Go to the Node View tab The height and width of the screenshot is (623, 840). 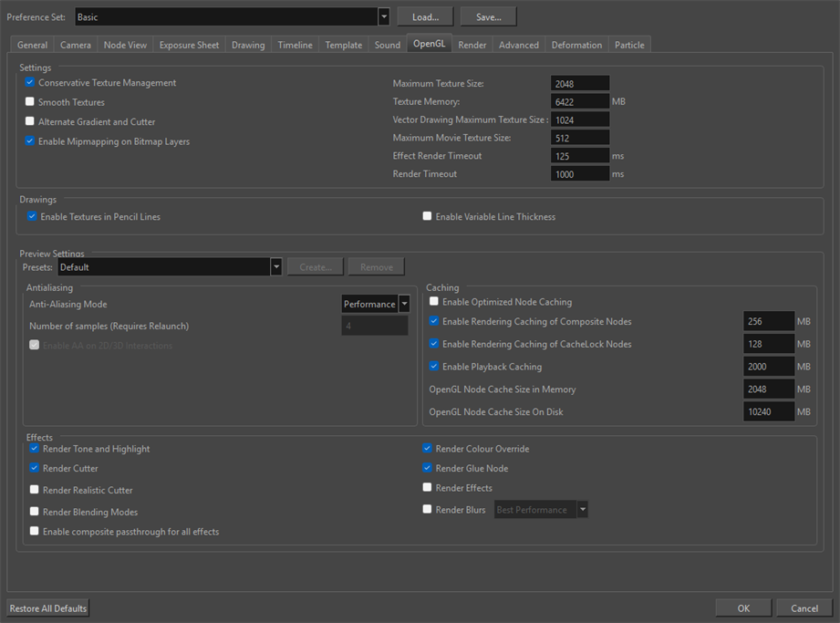(x=125, y=45)
